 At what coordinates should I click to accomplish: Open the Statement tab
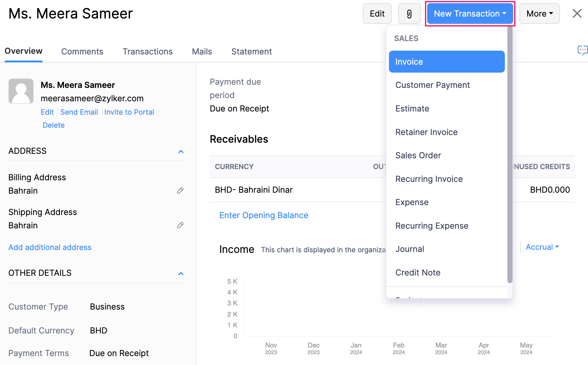[251, 52]
